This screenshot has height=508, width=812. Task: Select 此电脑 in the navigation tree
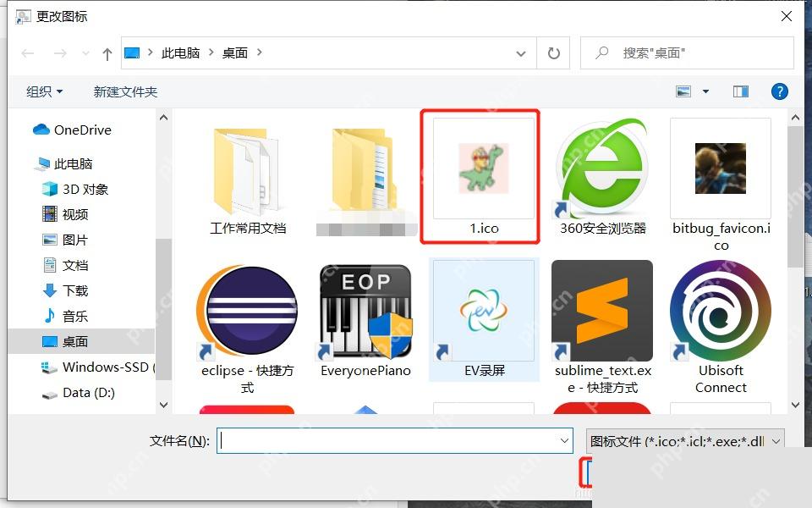[63, 163]
